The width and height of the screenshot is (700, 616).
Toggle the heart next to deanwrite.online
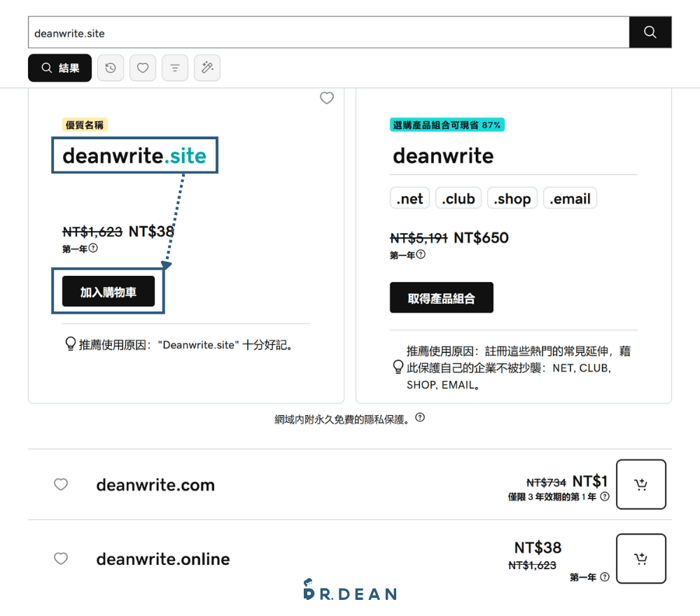point(61,559)
